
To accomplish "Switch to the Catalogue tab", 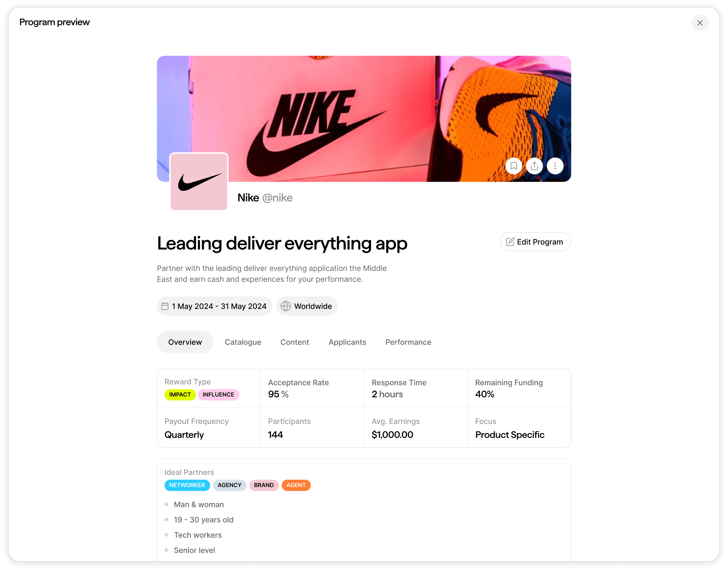I will [x=243, y=342].
